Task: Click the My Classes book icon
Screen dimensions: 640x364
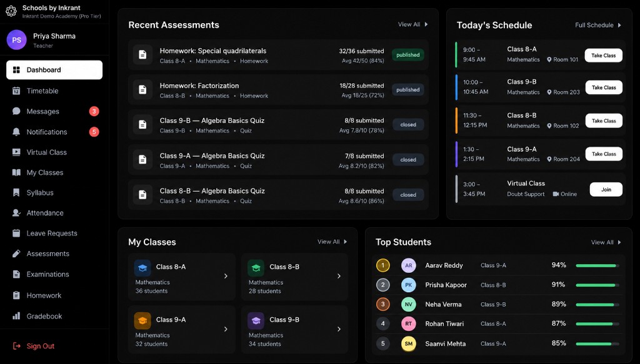Action: pyautogui.click(x=16, y=172)
